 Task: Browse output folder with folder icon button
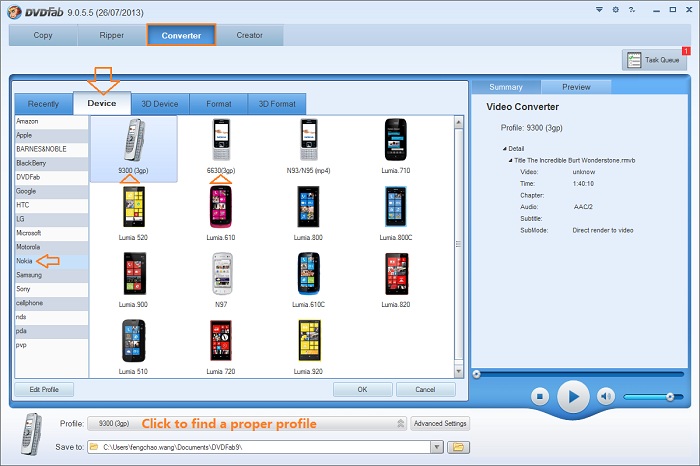[x=458, y=447]
